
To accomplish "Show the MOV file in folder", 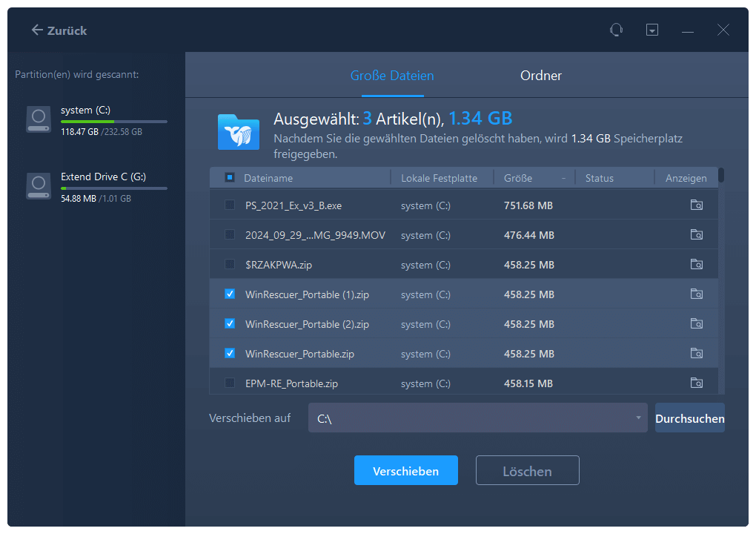I will coord(696,235).
